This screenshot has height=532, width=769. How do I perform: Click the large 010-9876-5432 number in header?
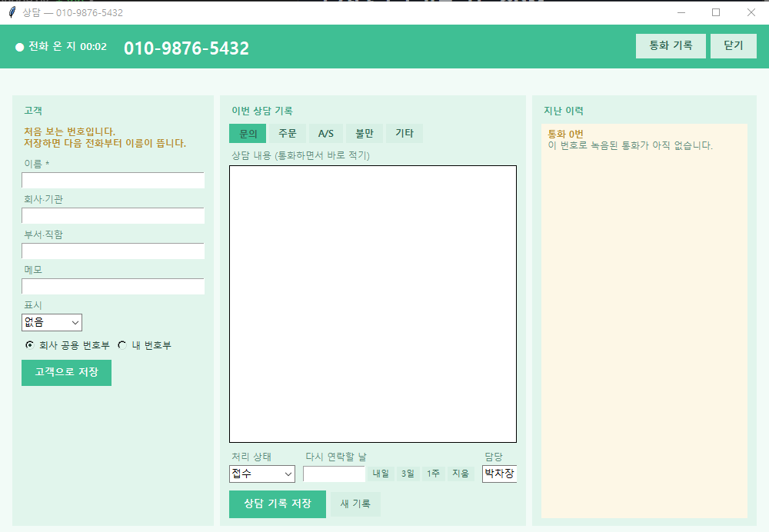186,48
